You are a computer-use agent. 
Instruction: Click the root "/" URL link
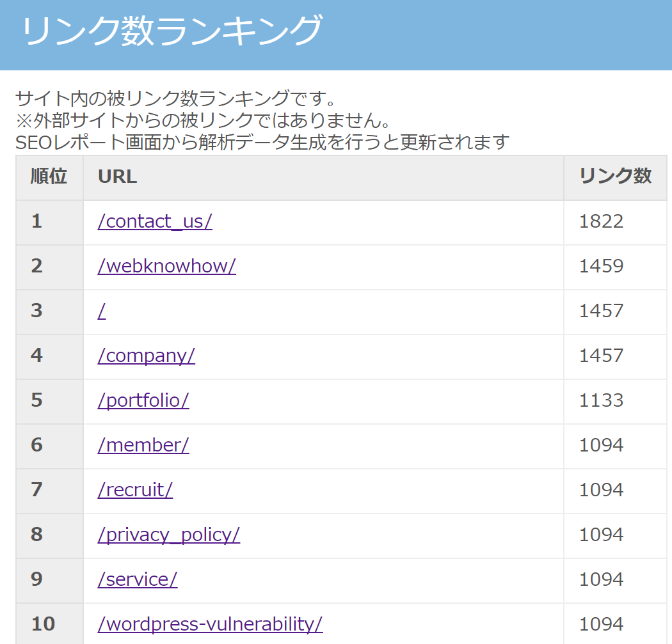tap(102, 311)
